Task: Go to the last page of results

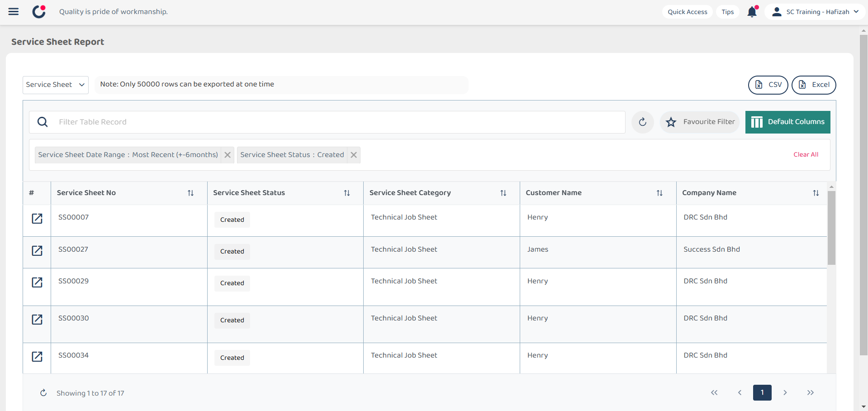Action: [811, 392]
